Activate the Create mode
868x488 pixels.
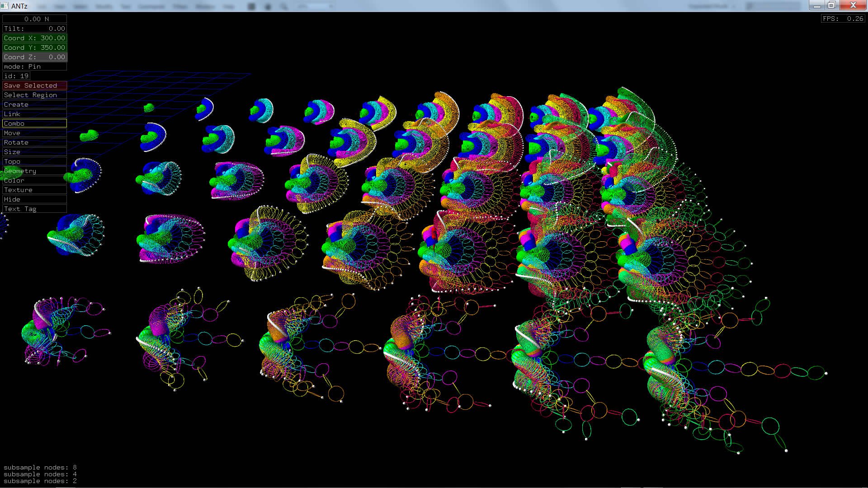(x=34, y=104)
